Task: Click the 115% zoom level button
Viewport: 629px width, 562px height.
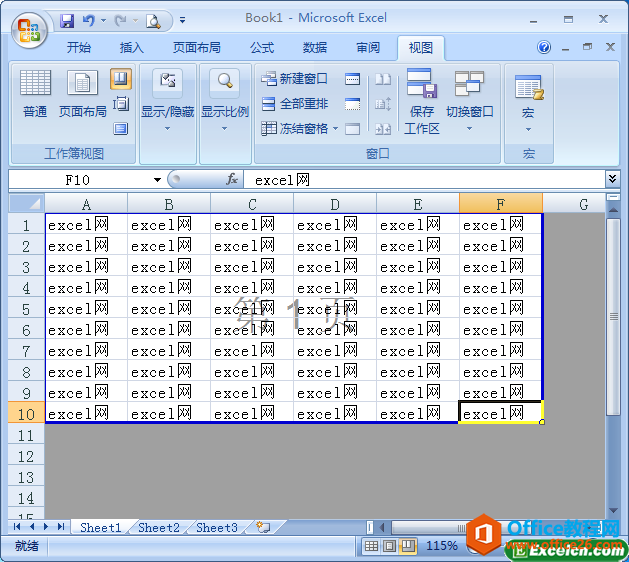Action: (x=442, y=546)
